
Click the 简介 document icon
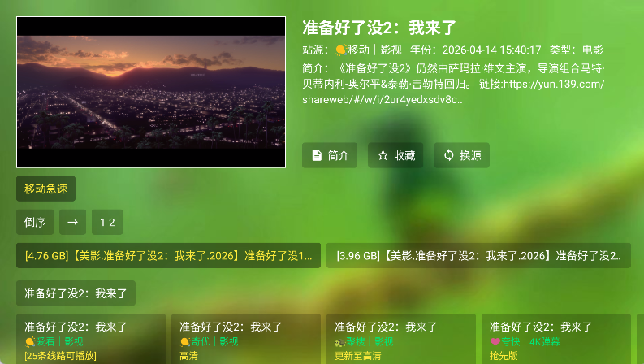(x=317, y=155)
